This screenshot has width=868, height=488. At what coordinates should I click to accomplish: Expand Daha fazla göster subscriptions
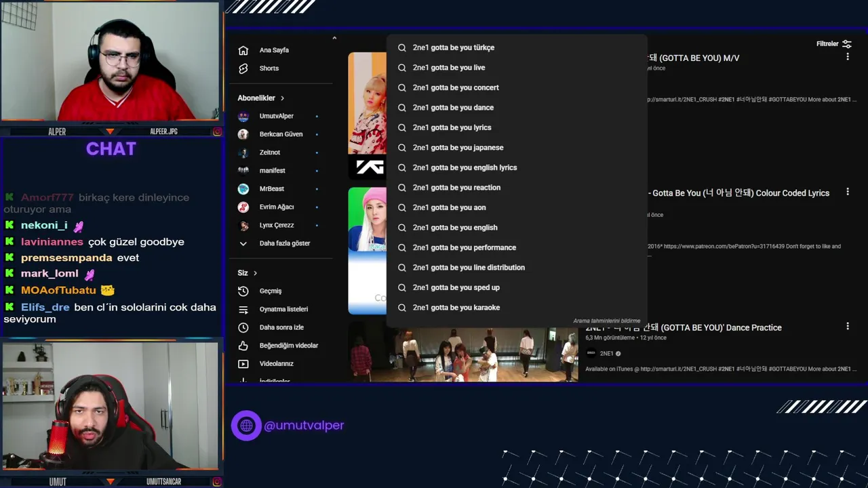(x=275, y=243)
